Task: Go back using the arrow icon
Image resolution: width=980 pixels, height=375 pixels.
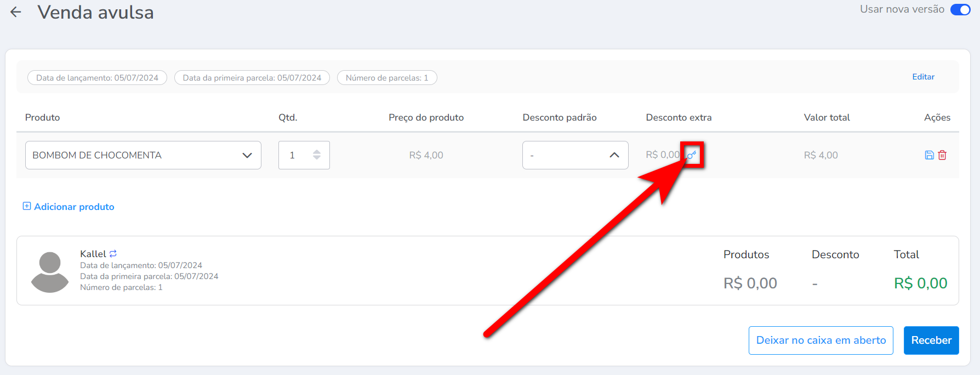Action: point(16,12)
